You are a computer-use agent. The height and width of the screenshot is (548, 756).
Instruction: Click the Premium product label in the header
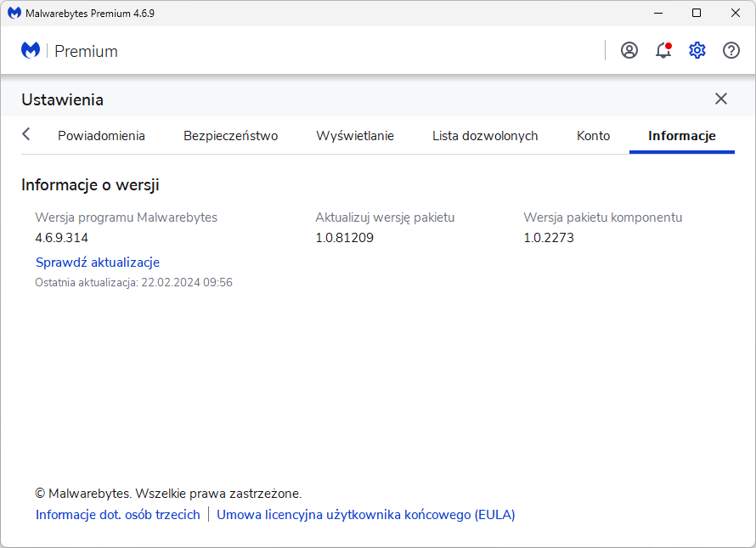pos(86,51)
